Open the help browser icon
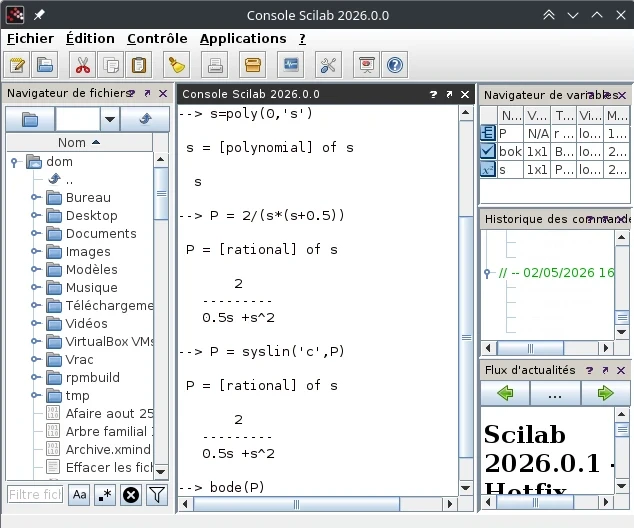 point(395,65)
